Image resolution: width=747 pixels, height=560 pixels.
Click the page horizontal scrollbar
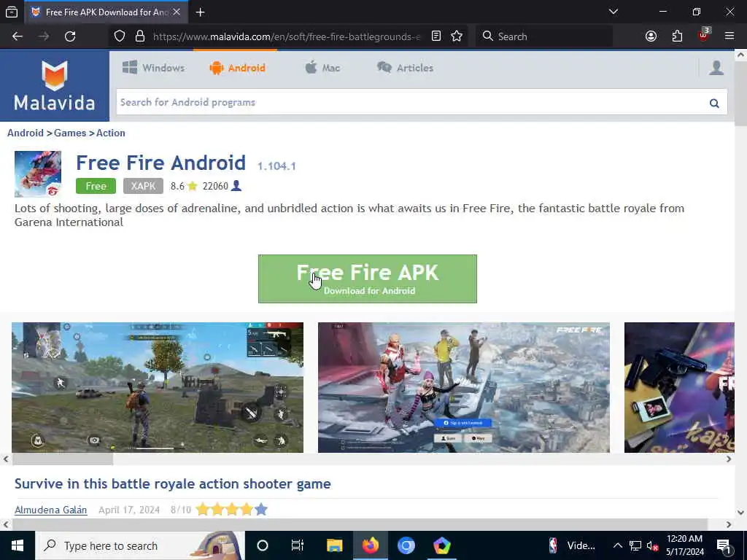coord(360,524)
